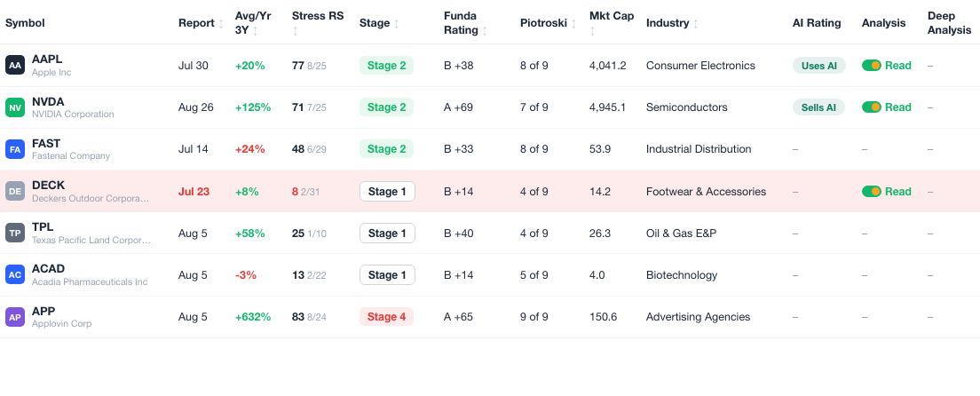The image size is (980, 396).
Task: Toggle the DECK analysis read switch
Action: tap(871, 191)
